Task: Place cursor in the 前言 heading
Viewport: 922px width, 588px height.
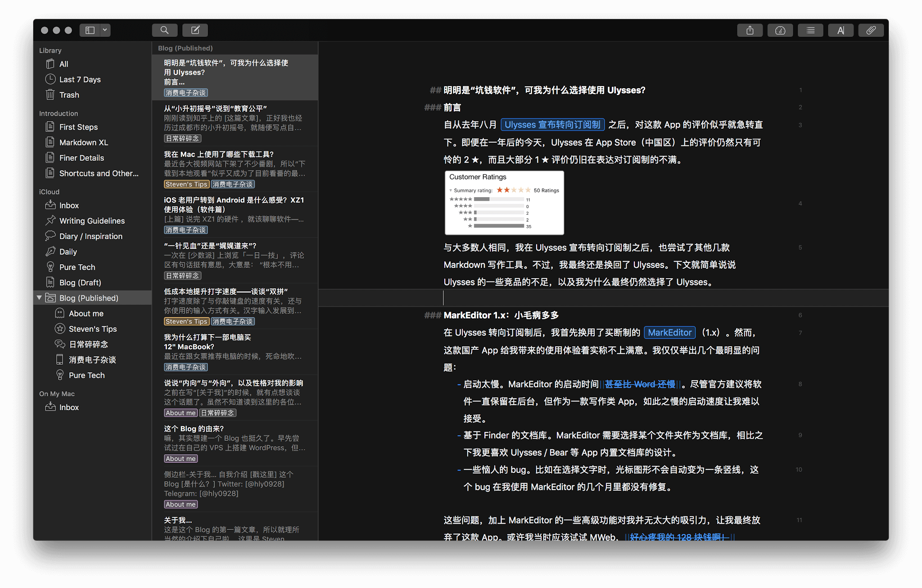Action: (x=452, y=108)
